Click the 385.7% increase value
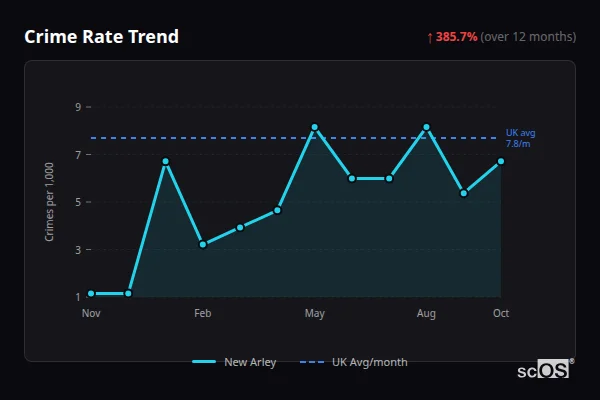 click(x=457, y=37)
